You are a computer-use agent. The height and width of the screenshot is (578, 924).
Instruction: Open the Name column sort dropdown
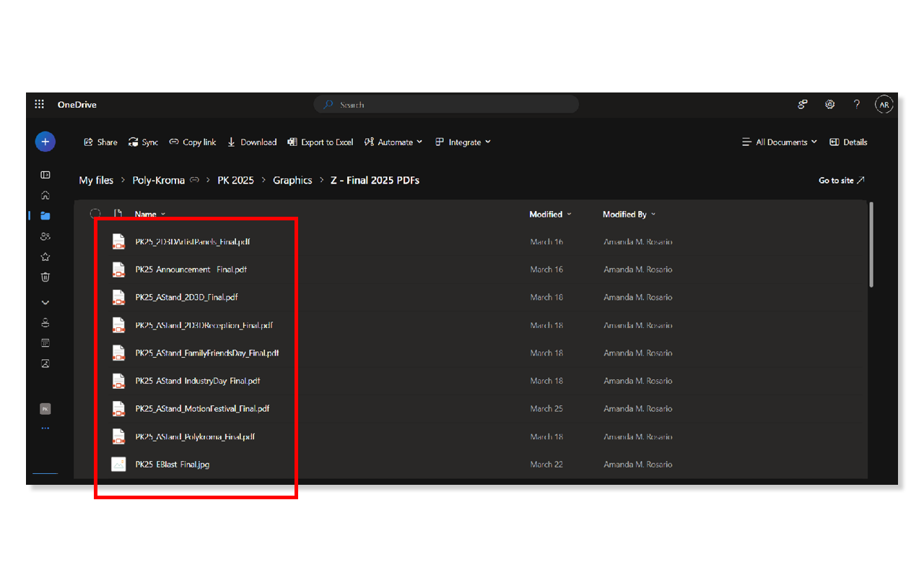(150, 215)
